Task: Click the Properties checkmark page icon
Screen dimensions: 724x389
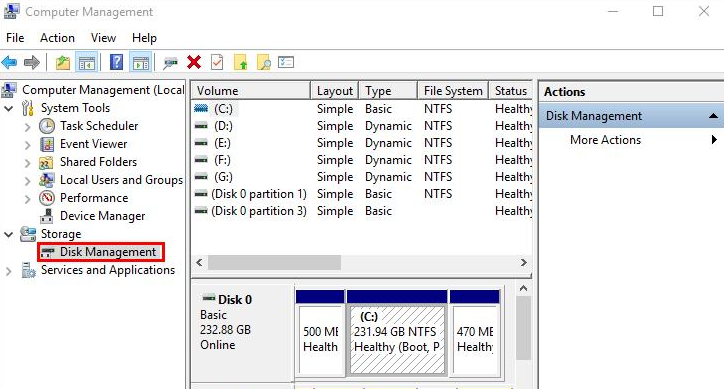Action: [217, 62]
